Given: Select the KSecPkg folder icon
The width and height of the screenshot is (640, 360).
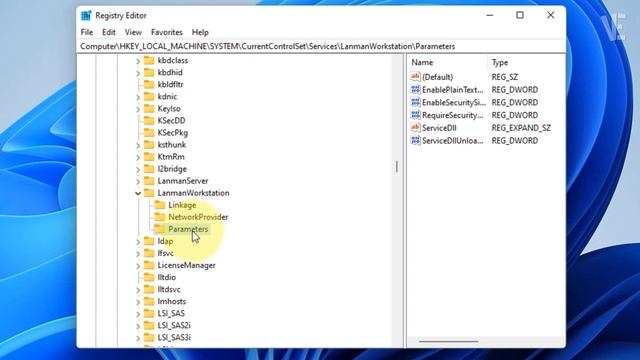Looking at the screenshot, I should [x=149, y=133].
